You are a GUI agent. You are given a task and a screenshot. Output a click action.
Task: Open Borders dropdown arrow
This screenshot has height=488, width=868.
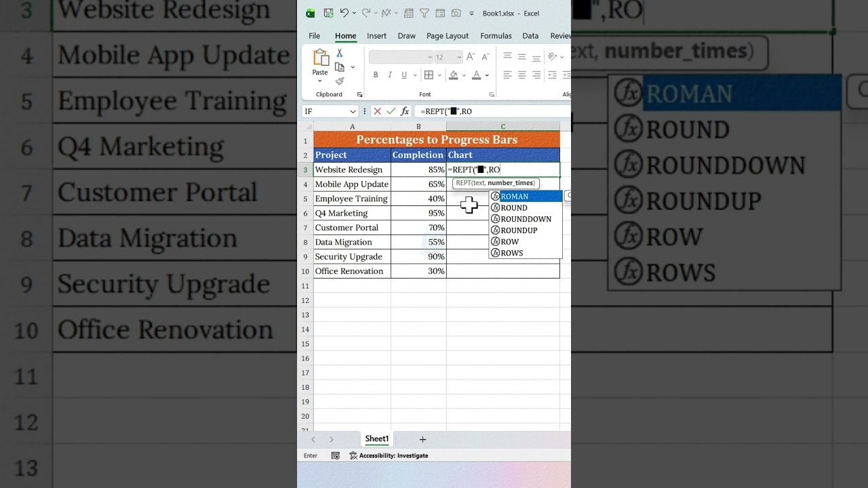click(439, 75)
